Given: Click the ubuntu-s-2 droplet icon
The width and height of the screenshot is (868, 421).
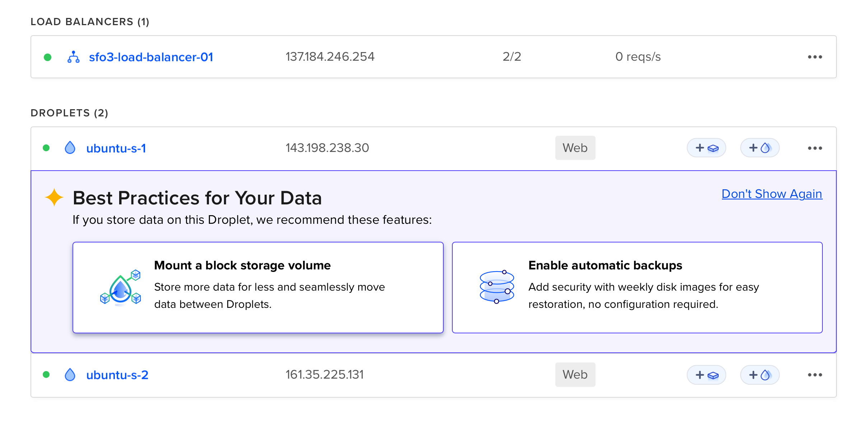Looking at the screenshot, I should pyautogui.click(x=70, y=375).
